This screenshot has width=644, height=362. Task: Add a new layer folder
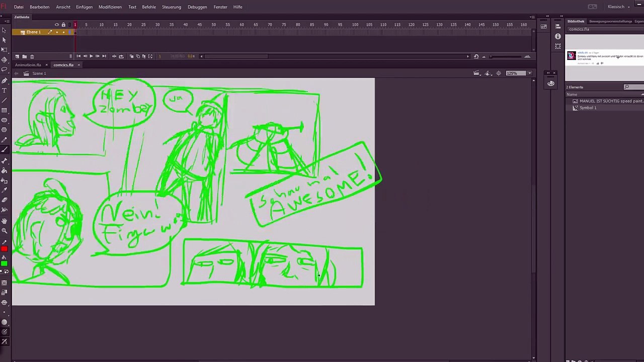pos(24,56)
